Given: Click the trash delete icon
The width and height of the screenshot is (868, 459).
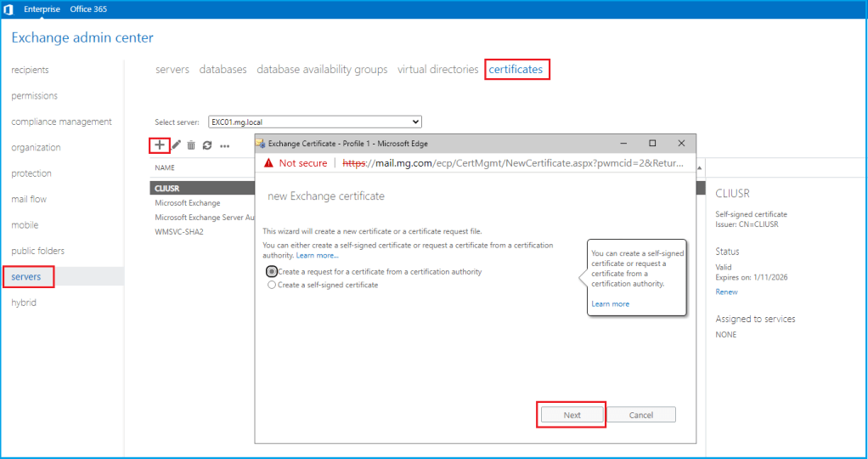Looking at the screenshot, I should (x=192, y=145).
